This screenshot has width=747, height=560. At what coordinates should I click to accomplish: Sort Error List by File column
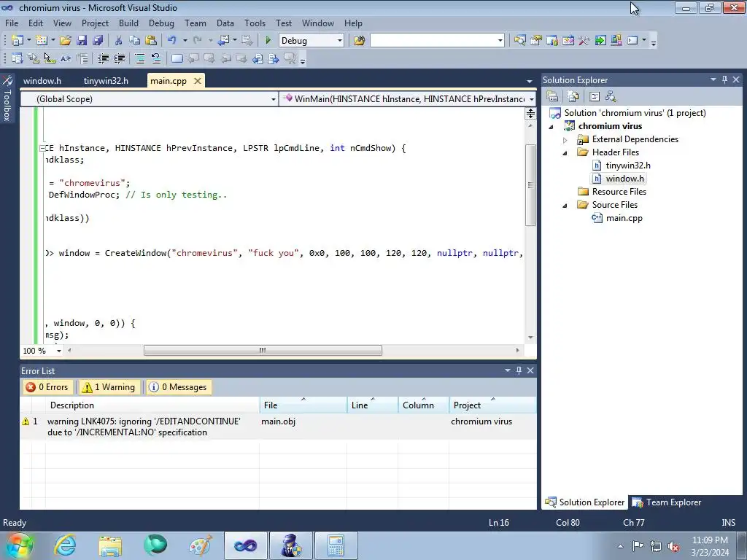[303, 405]
